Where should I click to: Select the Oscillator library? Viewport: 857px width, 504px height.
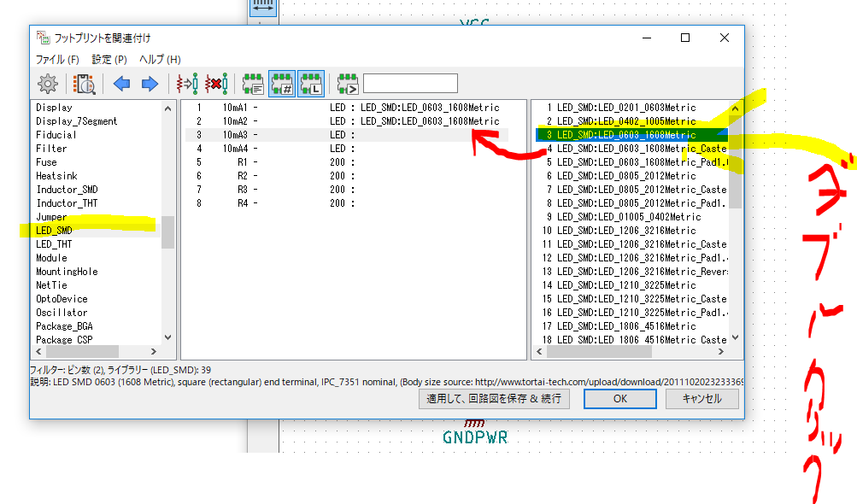point(62,312)
